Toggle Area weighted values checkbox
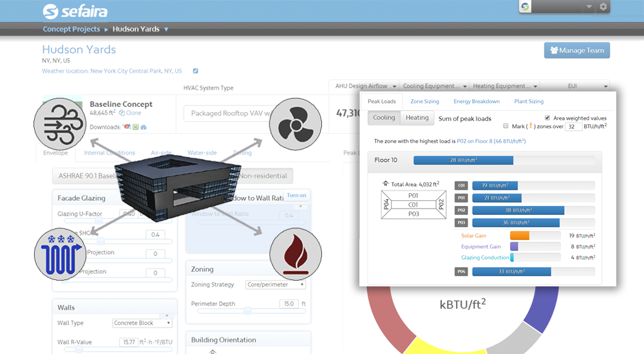 pos(547,118)
